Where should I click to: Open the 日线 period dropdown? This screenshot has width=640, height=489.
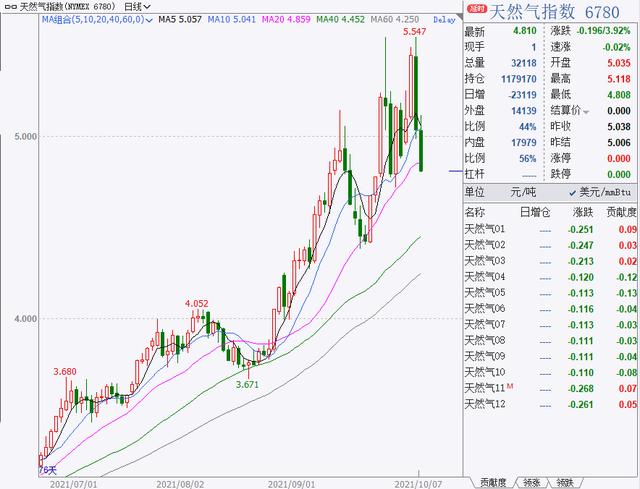(x=138, y=7)
